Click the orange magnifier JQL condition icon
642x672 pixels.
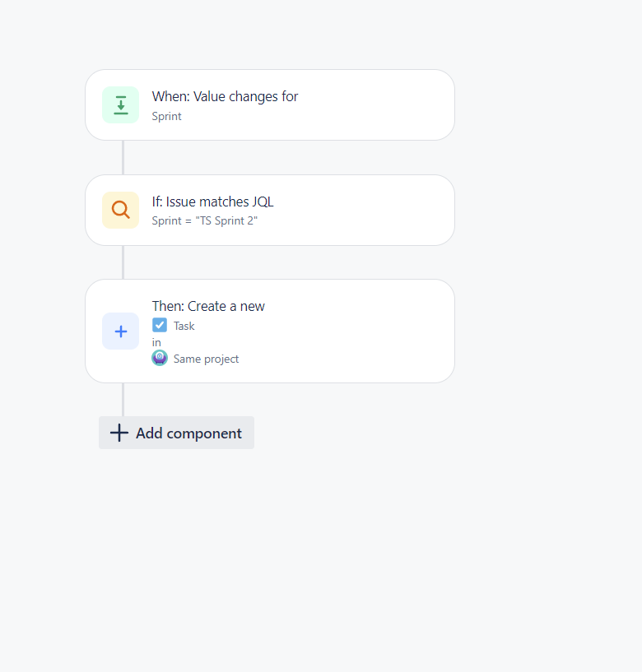pos(120,210)
